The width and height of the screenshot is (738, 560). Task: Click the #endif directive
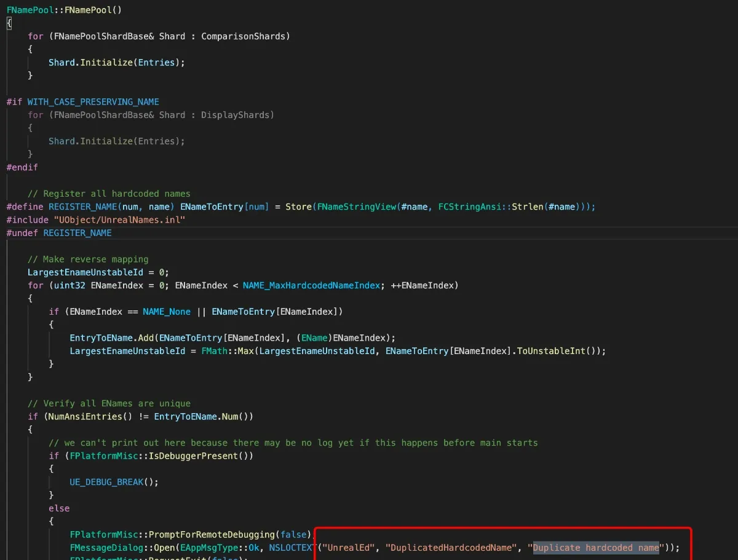point(22,167)
